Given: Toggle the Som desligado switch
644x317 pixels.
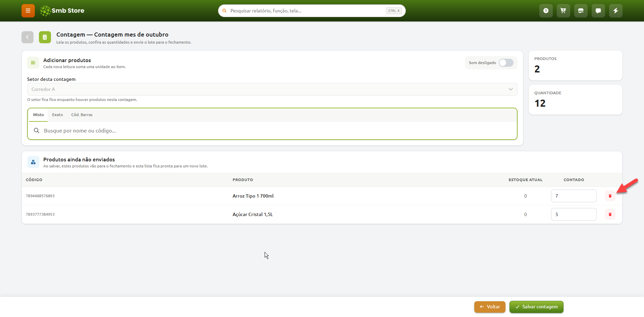Looking at the screenshot, I should coord(506,63).
